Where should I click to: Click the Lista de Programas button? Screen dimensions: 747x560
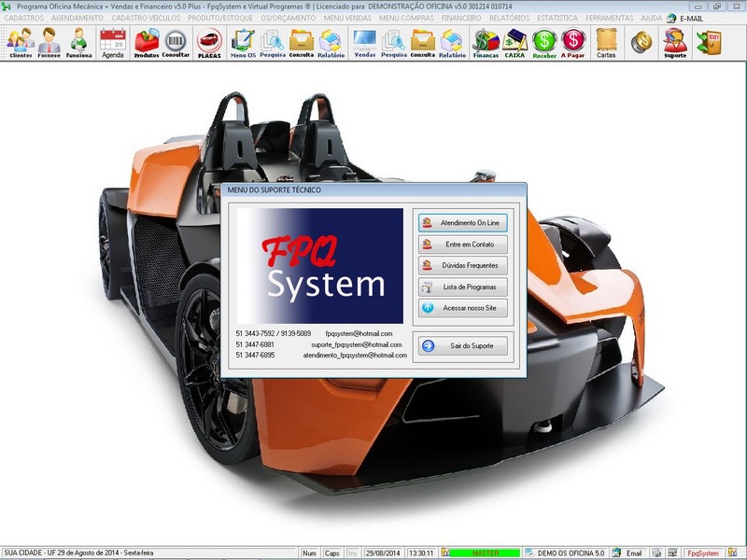462,287
